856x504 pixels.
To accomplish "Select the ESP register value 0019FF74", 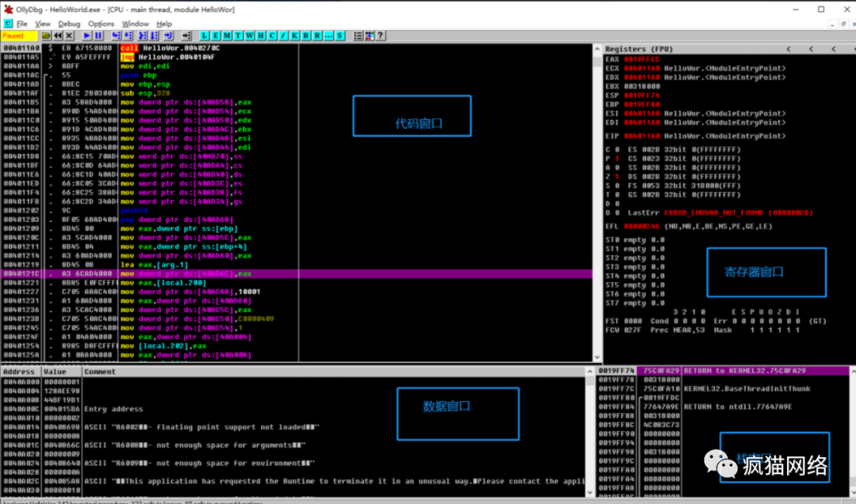I will click(642, 96).
